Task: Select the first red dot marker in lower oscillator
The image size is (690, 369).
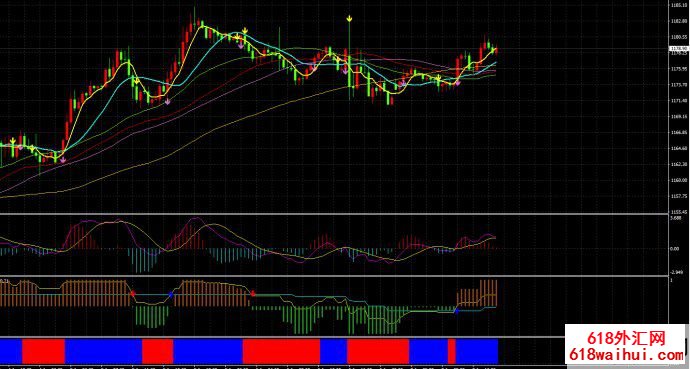Action: pos(132,292)
